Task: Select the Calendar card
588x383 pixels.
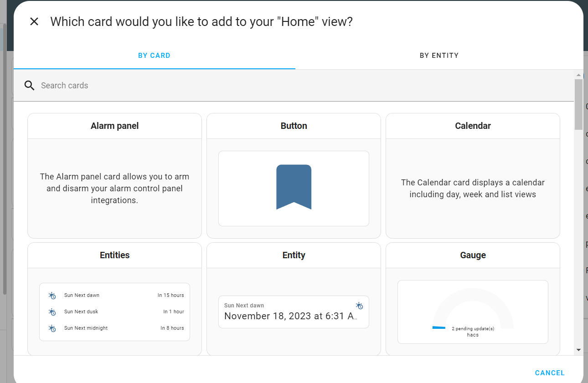Action: pyautogui.click(x=473, y=176)
